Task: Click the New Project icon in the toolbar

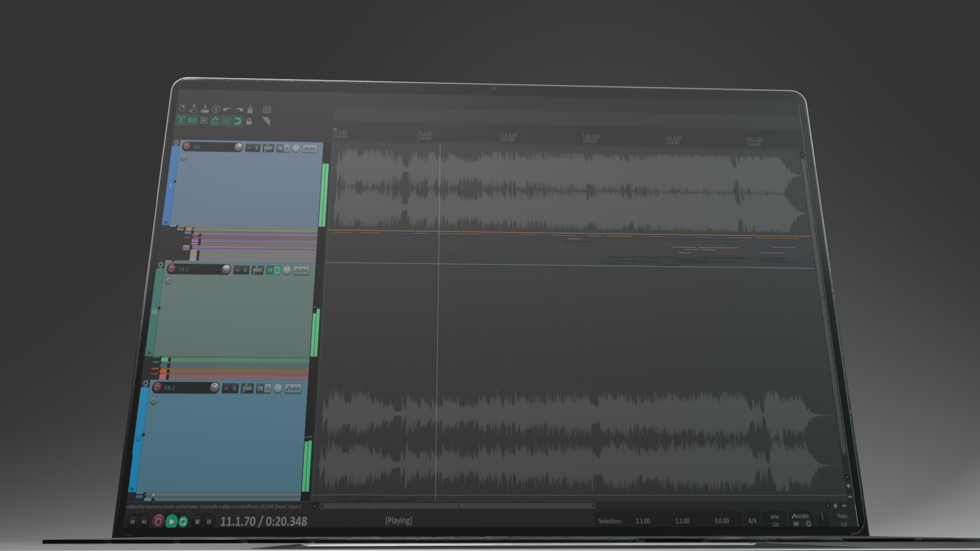Action: pyautogui.click(x=182, y=108)
